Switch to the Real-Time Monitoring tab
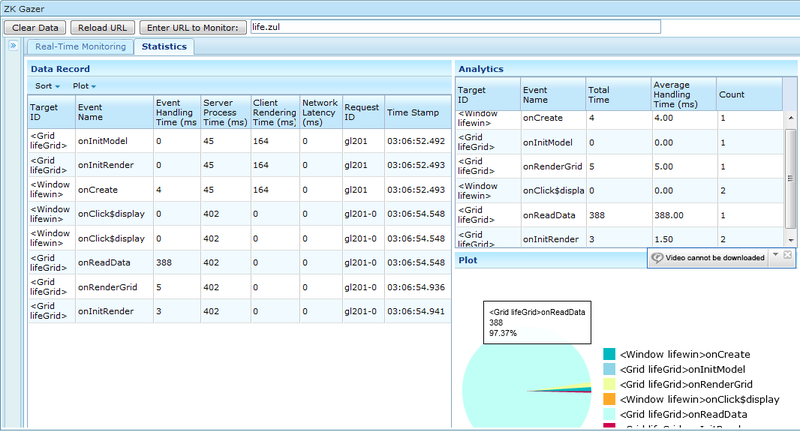Screen dimensions: 800x432 coord(79,46)
